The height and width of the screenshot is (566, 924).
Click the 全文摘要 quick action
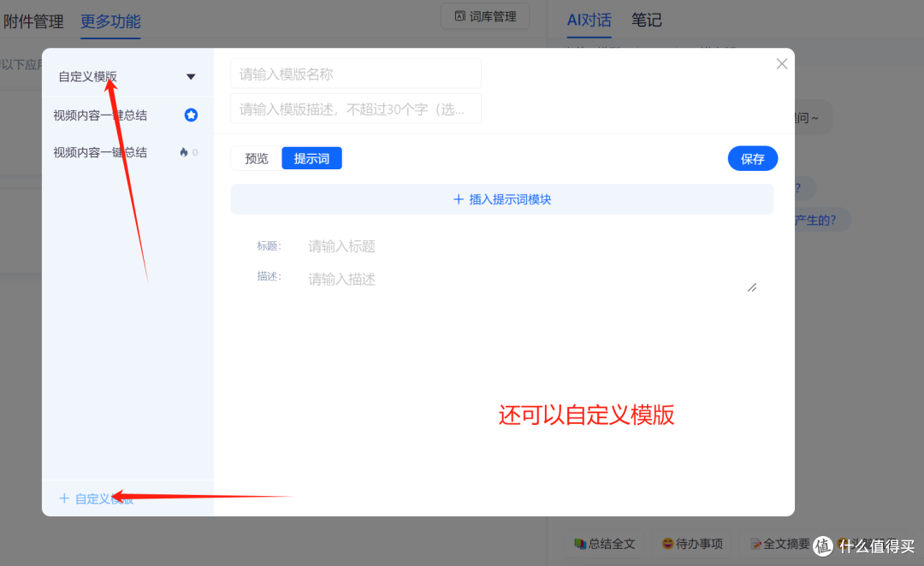point(780,544)
